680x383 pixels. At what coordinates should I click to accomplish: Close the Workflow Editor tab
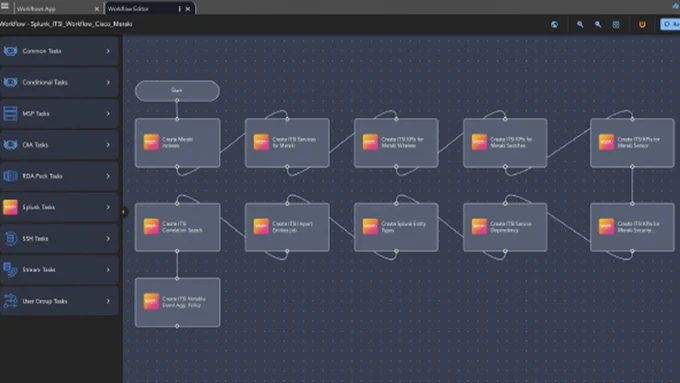tap(188, 9)
